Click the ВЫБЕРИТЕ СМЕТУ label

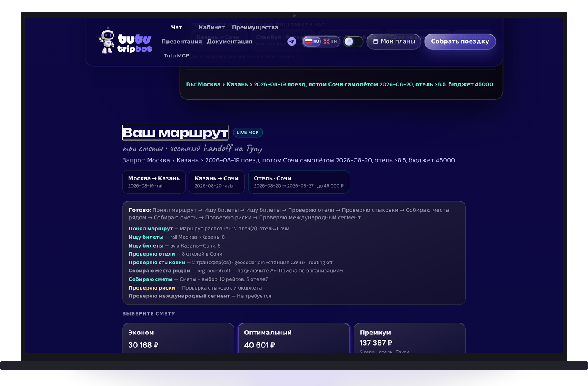click(149, 313)
